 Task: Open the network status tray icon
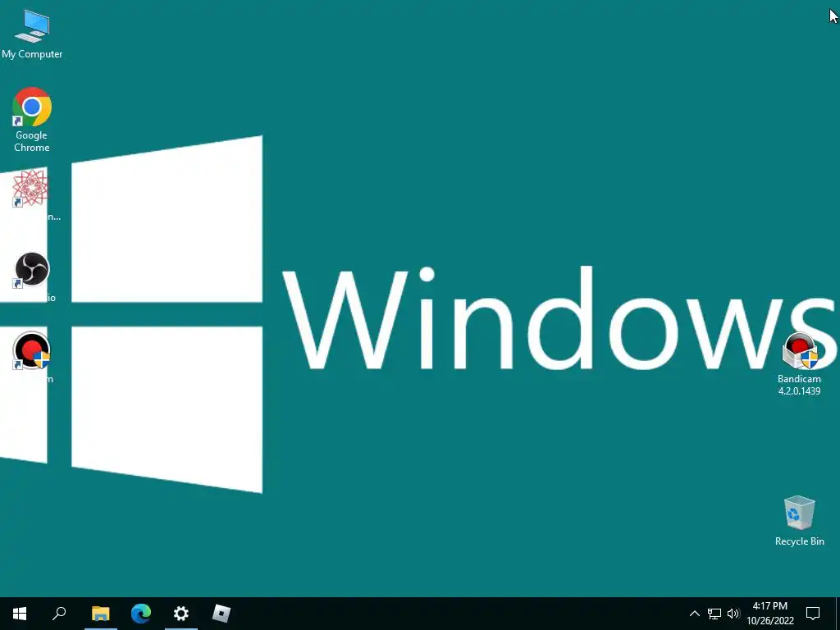coord(714,614)
